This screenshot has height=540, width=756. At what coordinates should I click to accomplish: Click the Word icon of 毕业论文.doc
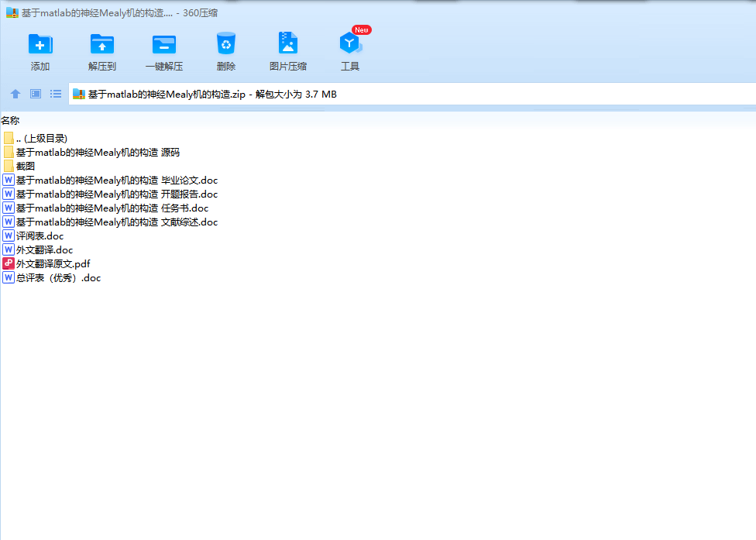(9, 181)
